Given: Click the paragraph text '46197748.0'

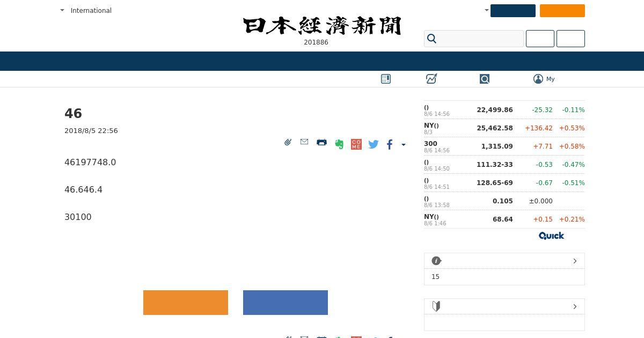Looking at the screenshot, I should [90, 162].
